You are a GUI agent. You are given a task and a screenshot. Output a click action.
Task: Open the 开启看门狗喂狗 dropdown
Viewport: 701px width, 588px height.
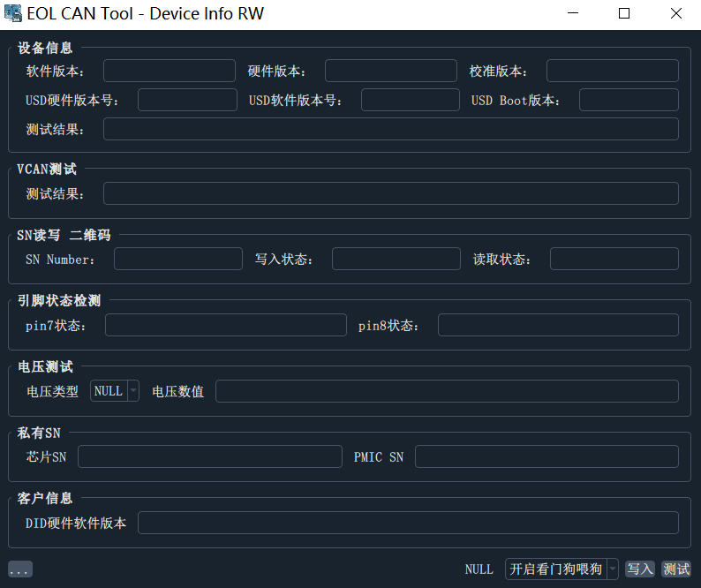562,569
